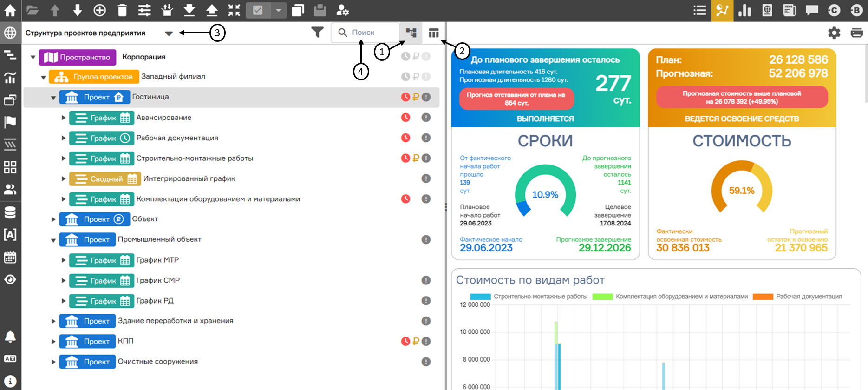Open Структура проектов предприятия dropdown

click(169, 33)
